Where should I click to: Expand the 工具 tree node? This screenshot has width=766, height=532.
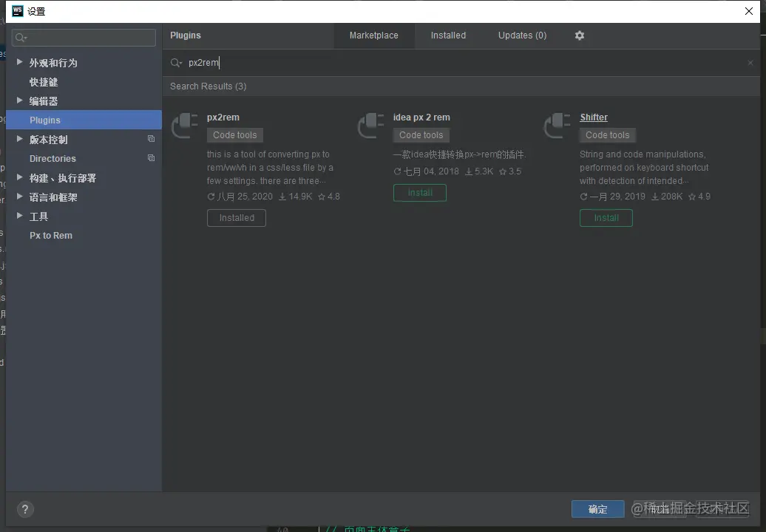[x=19, y=216]
